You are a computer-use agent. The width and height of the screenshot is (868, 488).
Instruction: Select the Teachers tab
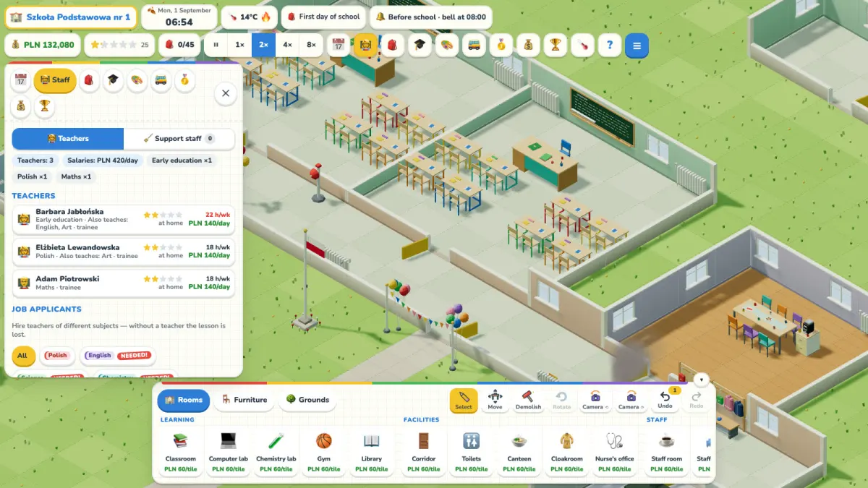68,139
